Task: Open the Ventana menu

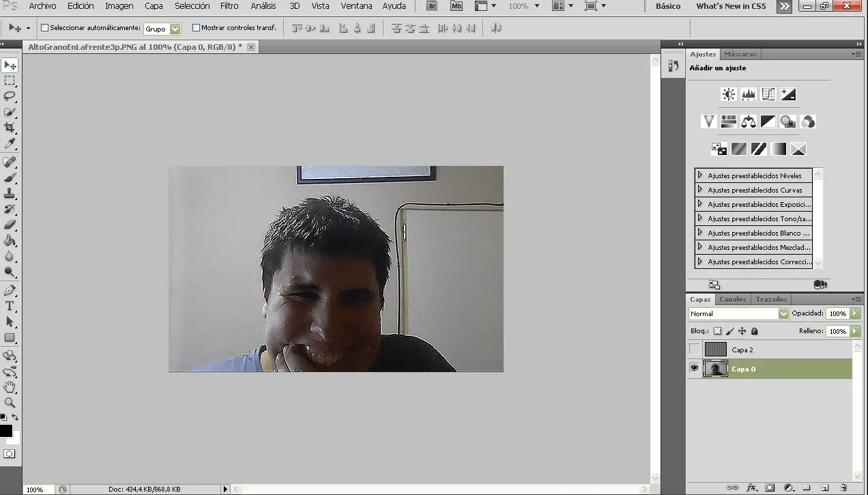Action: click(357, 6)
